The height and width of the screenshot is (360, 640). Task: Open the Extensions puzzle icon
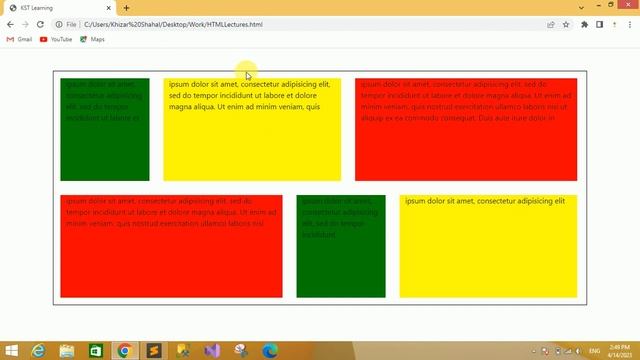[x=584, y=24]
